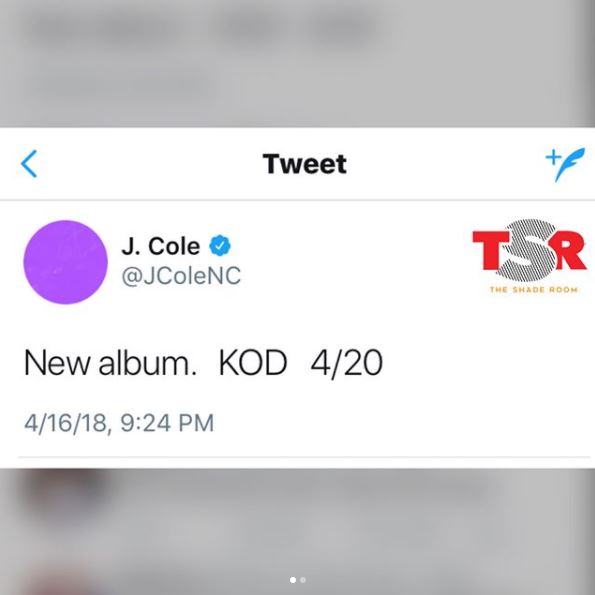Click the word "KOD" in the tweet
The width and height of the screenshot is (595, 595).
pyautogui.click(x=253, y=363)
